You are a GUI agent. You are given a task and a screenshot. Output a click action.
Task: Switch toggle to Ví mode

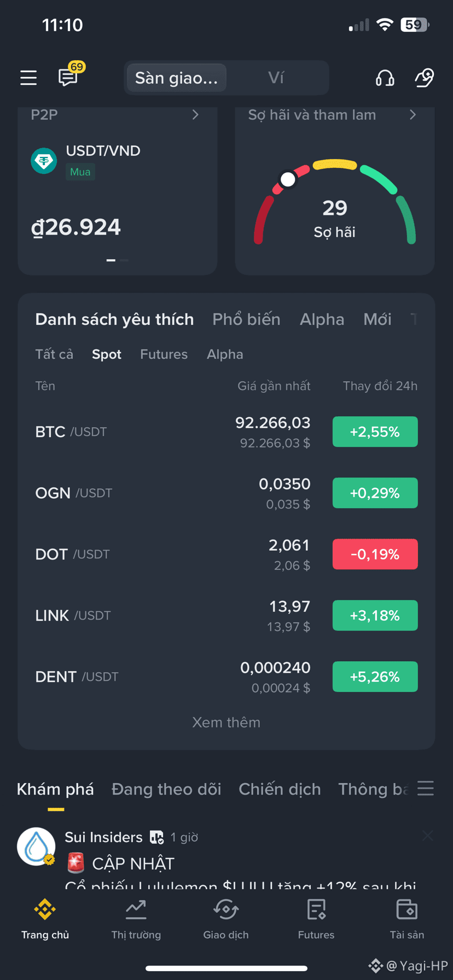(276, 78)
